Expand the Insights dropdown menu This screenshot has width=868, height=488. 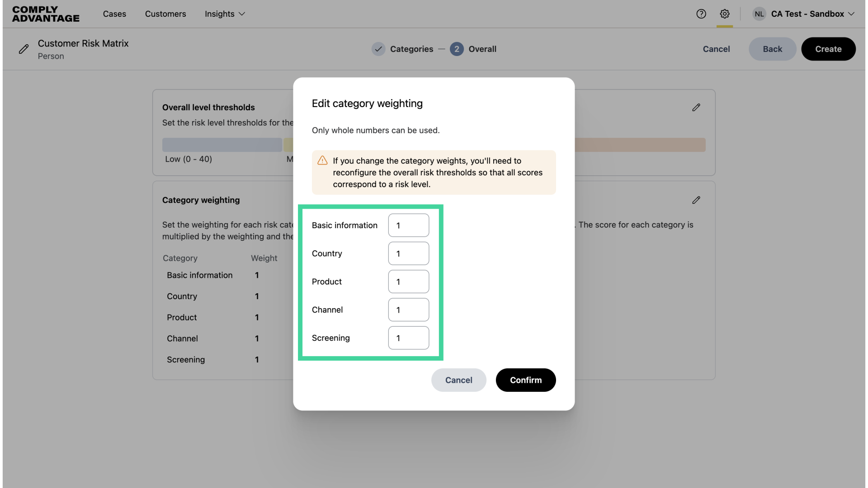point(225,14)
